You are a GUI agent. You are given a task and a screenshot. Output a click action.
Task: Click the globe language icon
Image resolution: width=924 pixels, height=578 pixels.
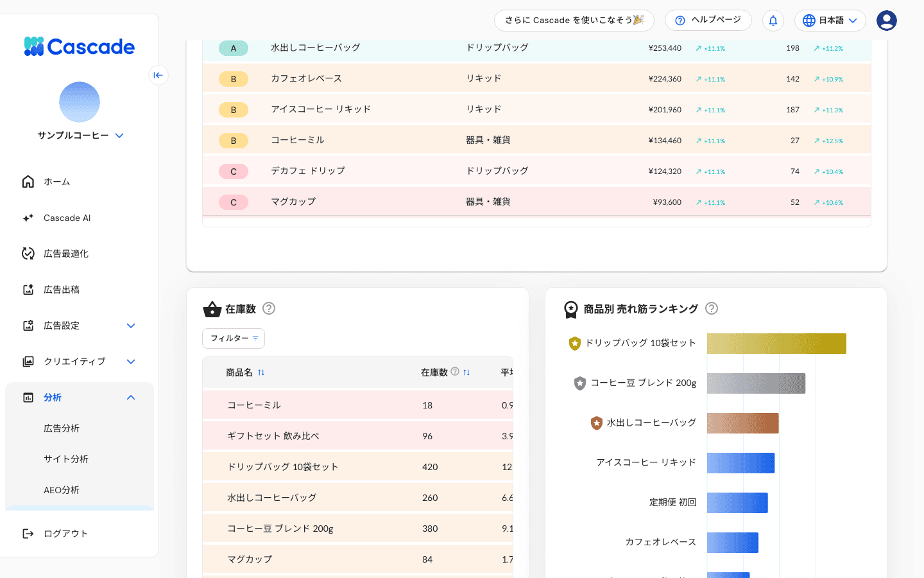[x=809, y=21]
